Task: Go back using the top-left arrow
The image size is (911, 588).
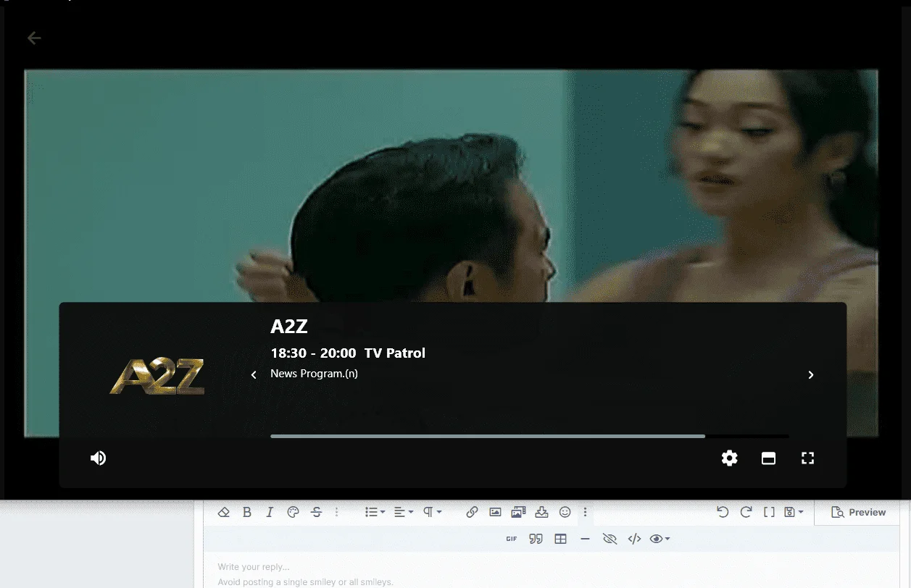Action: (x=34, y=38)
